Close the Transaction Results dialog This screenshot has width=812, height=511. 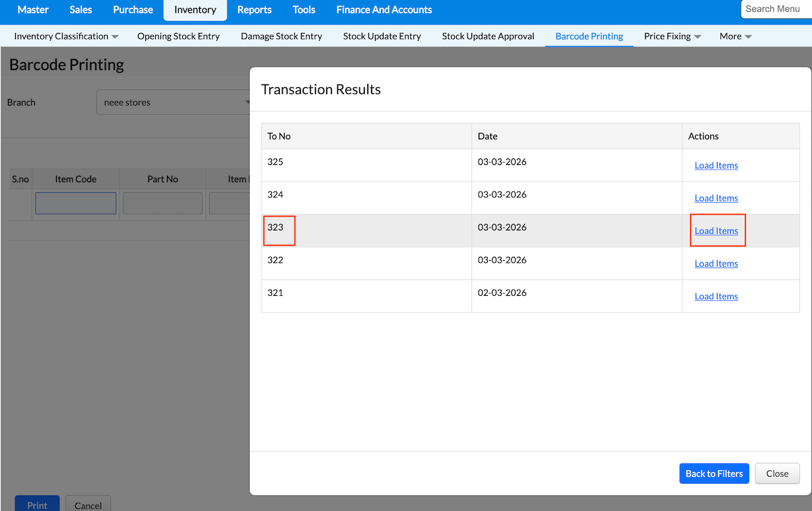[x=777, y=473]
